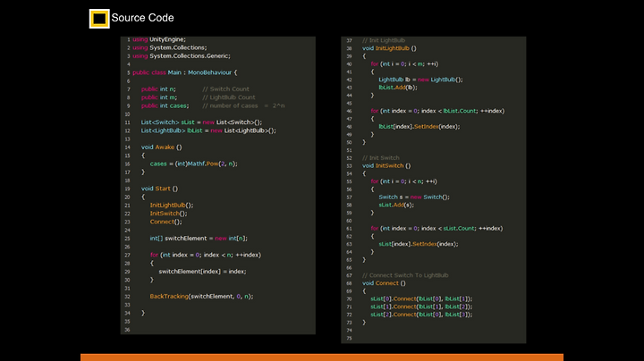This screenshot has width=644, height=361.
Task: Click the "void Connect ()" method header
Action: (x=384, y=283)
